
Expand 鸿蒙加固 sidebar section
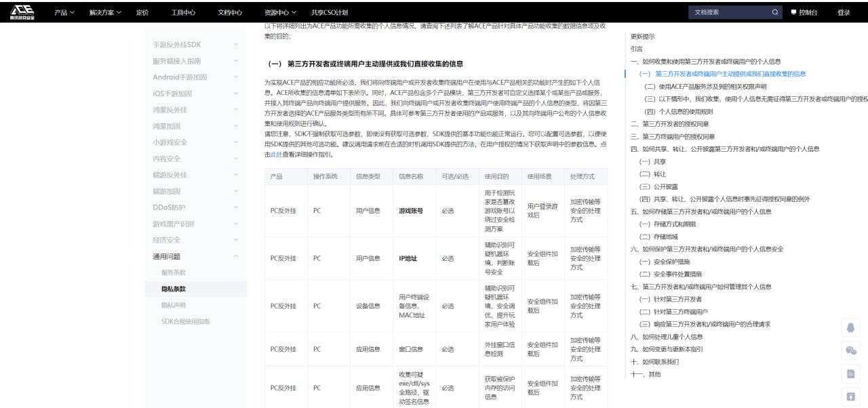coord(196,126)
